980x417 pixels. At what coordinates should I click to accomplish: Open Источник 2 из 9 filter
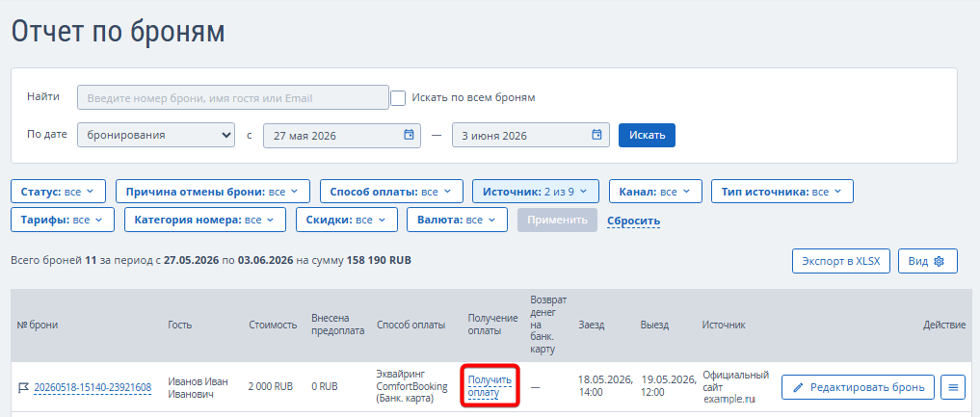tap(536, 192)
